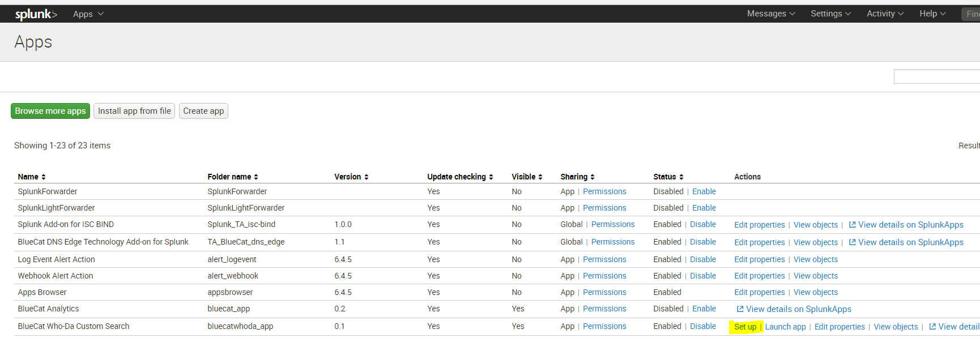980x338 pixels.
Task: Open Permissions for SplunkForwarder
Action: (604, 191)
